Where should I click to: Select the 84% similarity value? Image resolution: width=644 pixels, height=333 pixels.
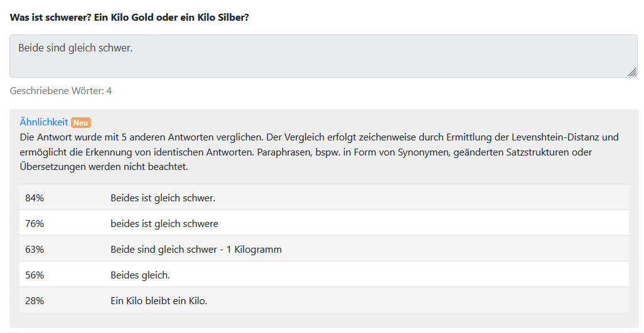click(x=35, y=198)
